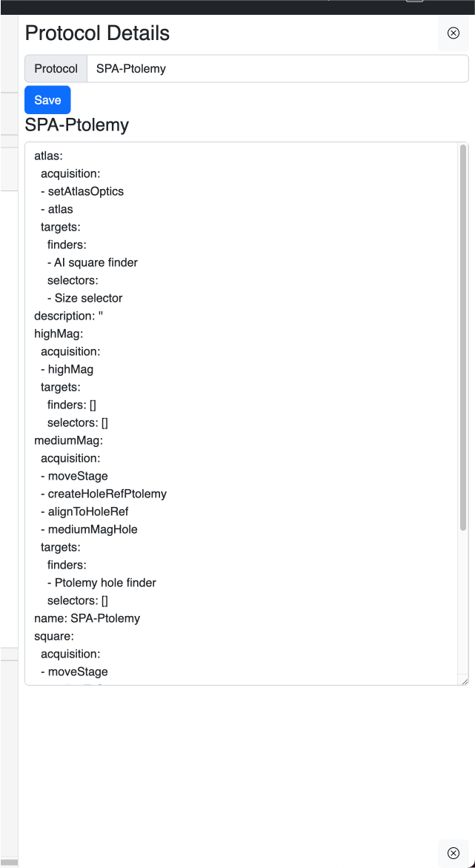Viewport: 475px width, 868px height.
Task: Close the Protocol Details panel
Action: point(453,33)
